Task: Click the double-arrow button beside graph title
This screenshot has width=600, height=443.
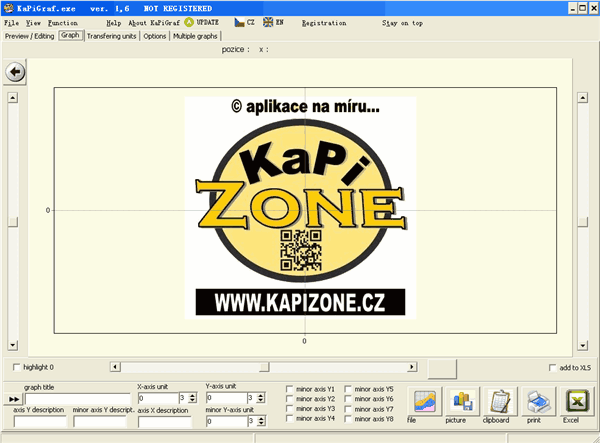Action: pos(14,399)
